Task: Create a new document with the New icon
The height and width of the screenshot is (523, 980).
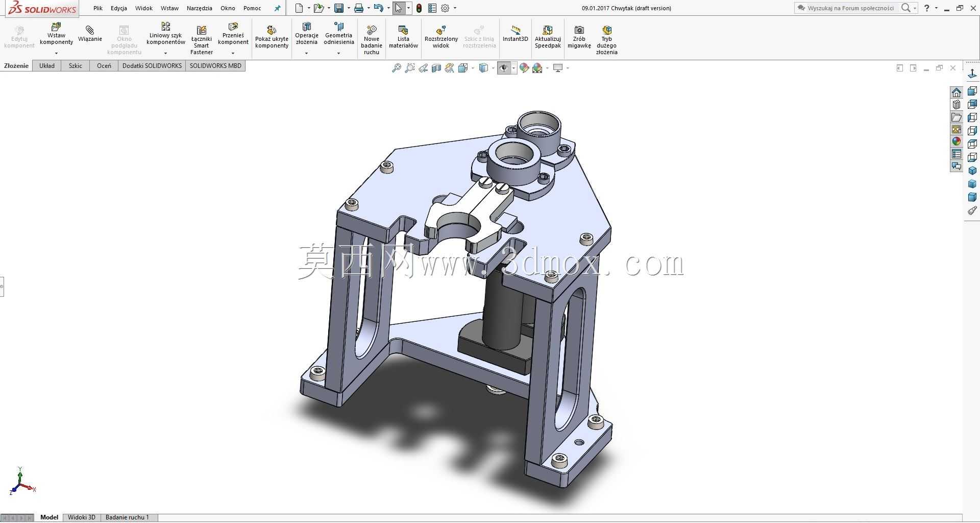Action: 299,8
